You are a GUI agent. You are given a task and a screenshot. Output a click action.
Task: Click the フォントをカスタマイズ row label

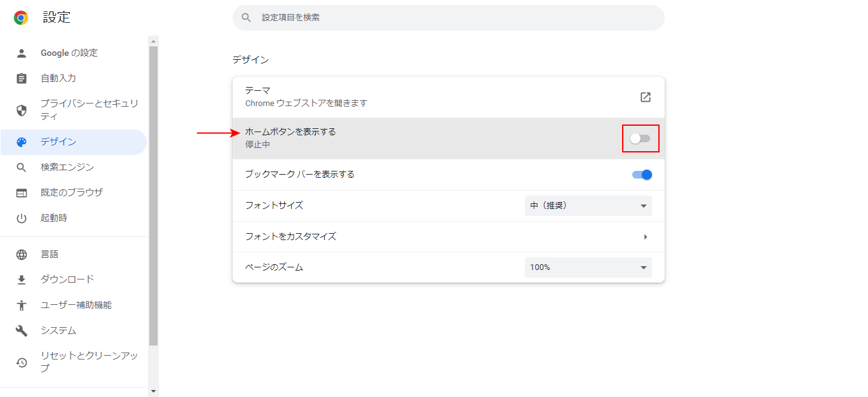[x=290, y=237]
